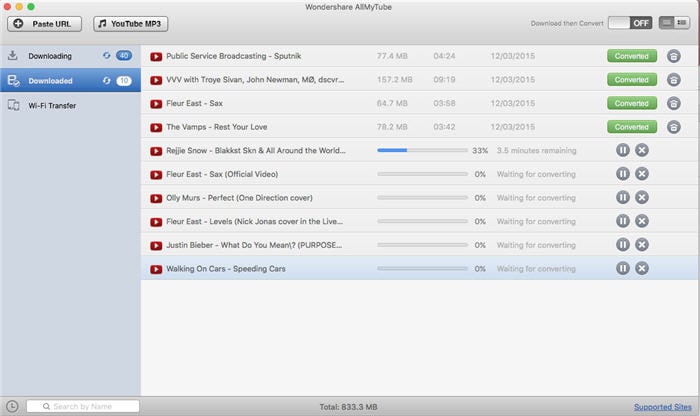Click round transfer icon for VVV with Troye Sivan row
This screenshot has width=700, height=416.
tap(673, 79)
